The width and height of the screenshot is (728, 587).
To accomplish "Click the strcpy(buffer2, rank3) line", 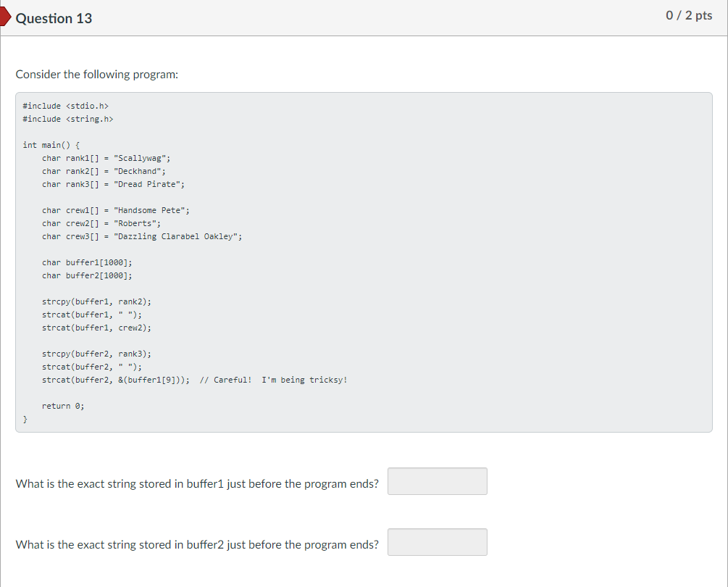I will pyautogui.click(x=96, y=354).
